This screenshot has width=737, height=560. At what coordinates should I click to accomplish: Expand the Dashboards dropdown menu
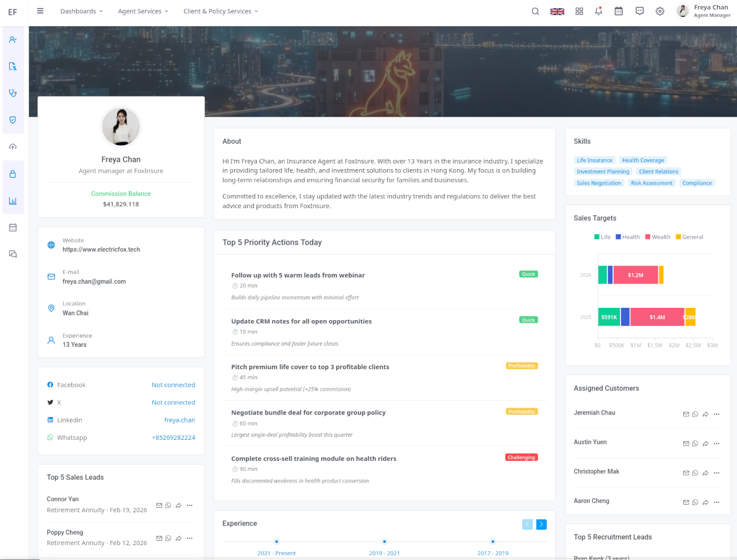pos(81,11)
